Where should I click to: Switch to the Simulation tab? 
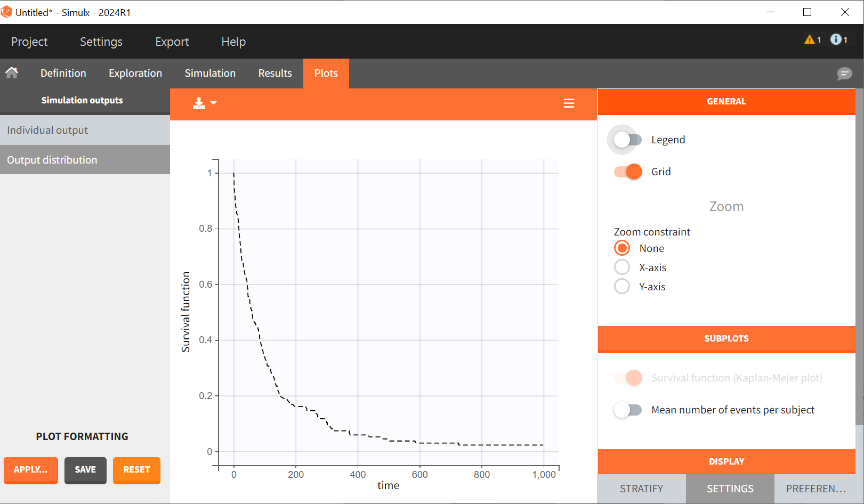[x=210, y=74]
